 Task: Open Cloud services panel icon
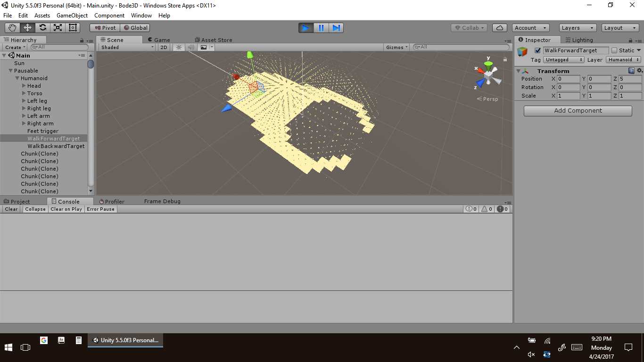pyautogui.click(x=500, y=28)
